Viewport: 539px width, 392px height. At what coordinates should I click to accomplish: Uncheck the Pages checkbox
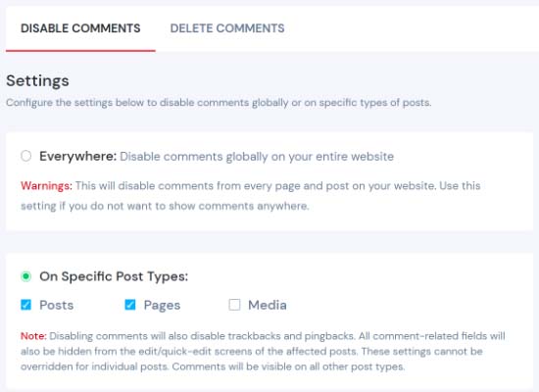pyautogui.click(x=130, y=305)
